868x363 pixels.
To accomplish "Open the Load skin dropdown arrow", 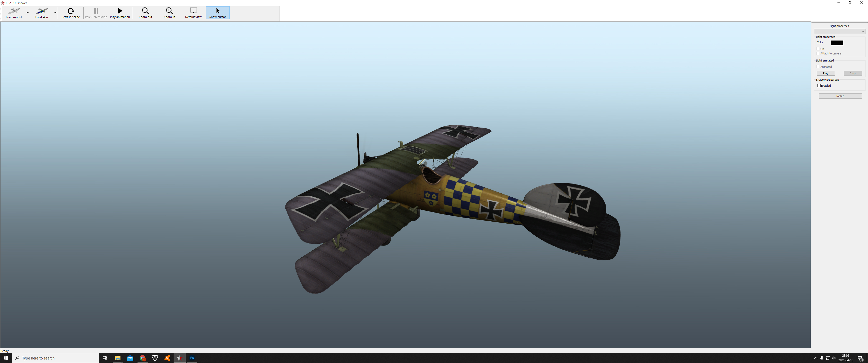I will 55,13.
